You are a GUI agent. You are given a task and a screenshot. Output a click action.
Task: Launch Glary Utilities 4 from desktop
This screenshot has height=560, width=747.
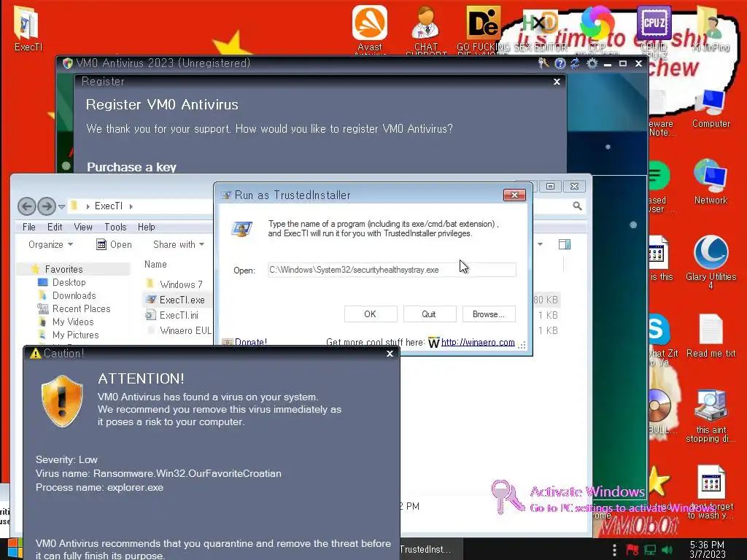click(711, 261)
